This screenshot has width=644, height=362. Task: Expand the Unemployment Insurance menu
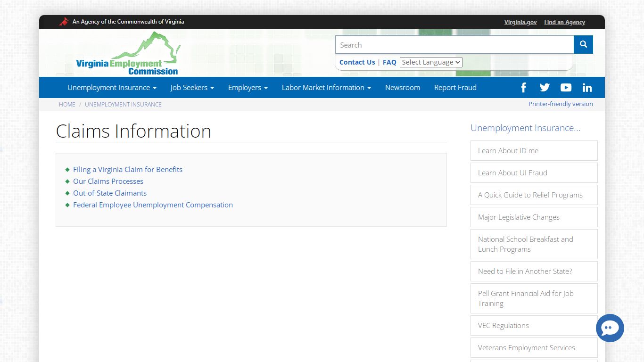(112, 88)
